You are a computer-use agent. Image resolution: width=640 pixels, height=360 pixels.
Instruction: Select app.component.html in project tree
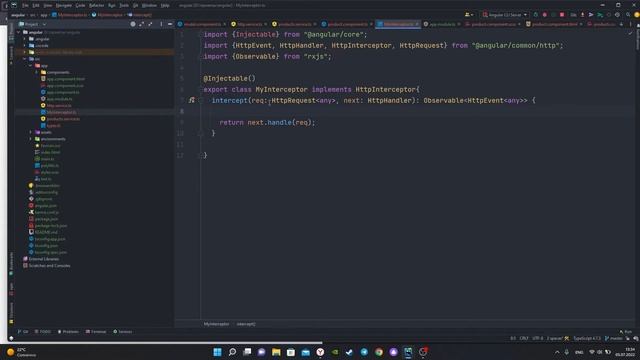pos(65,79)
